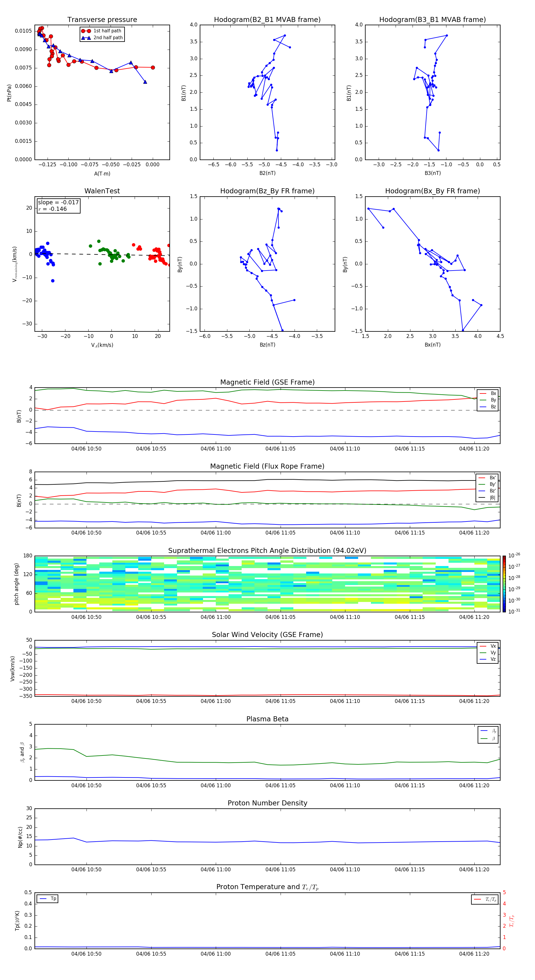Click the 'Magnetic Field (GSE Frame)' title

267,382
